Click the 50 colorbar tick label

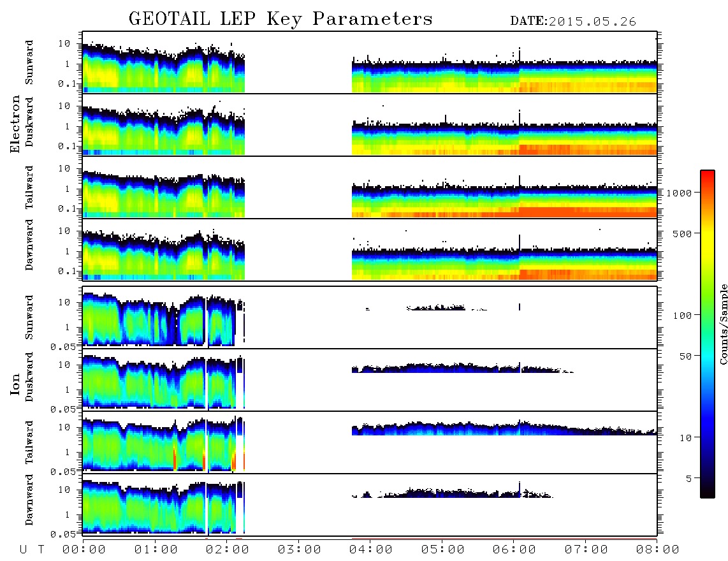pyautogui.click(x=685, y=356)
